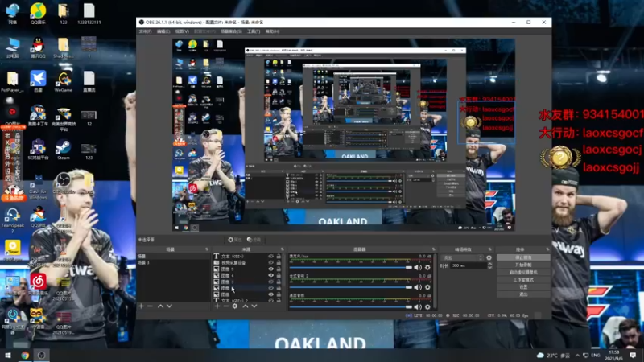
Task: Expand hidden tray icons chevron on taskbar
Action: tap(577, 355)
